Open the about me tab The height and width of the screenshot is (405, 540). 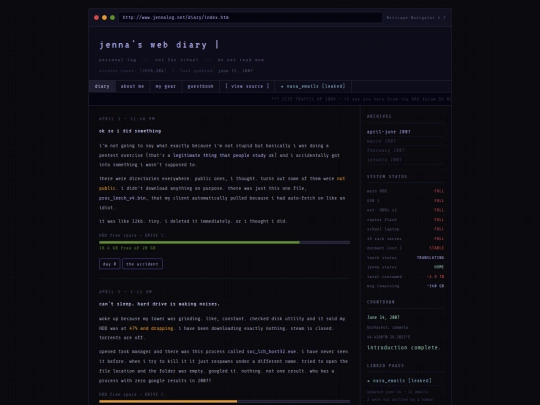[133, 86]
